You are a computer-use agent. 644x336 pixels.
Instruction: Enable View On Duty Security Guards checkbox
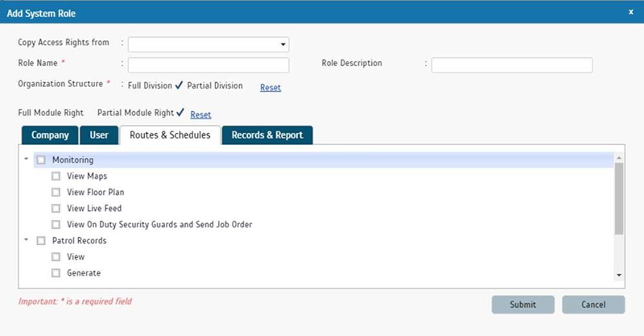(56, 225)
